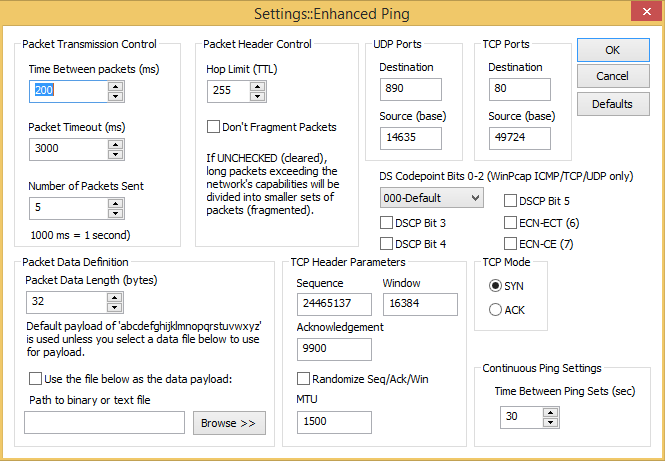Decrease Time Between Ping Sets value
The image size is (665, 461).
coord(550,422)
